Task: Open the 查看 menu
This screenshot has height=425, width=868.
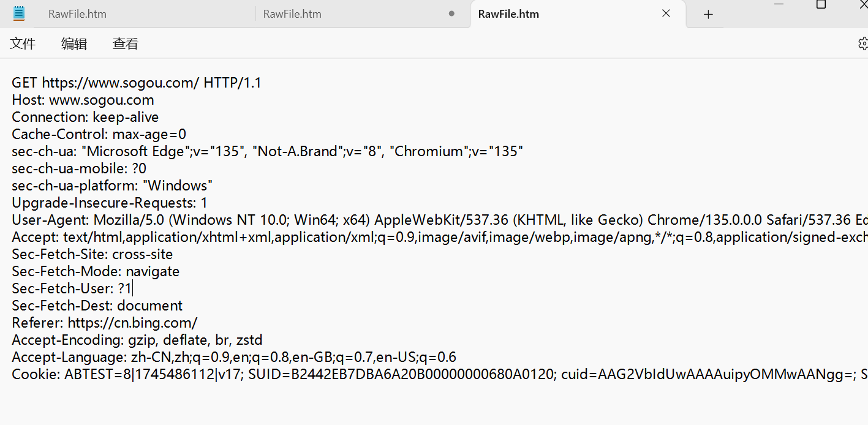Action: [126, 43]
